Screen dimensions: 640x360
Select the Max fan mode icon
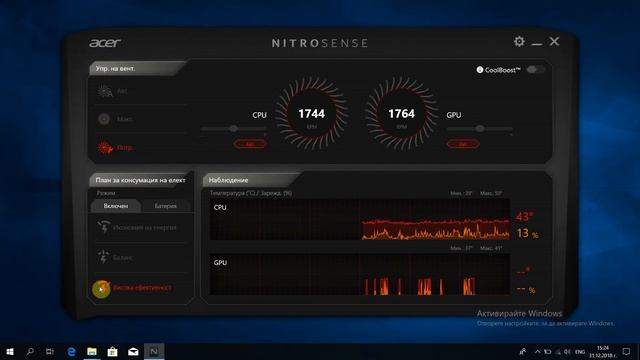point(104,119)
